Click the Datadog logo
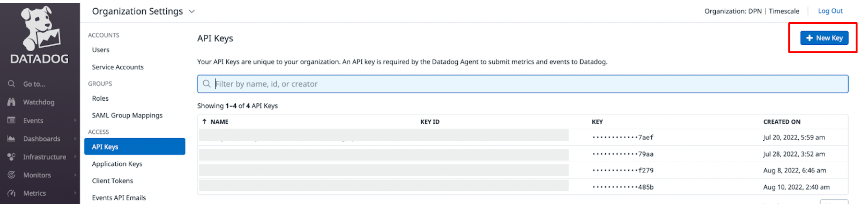This screenshot has width=868, height=204. (x=40, y=35)
